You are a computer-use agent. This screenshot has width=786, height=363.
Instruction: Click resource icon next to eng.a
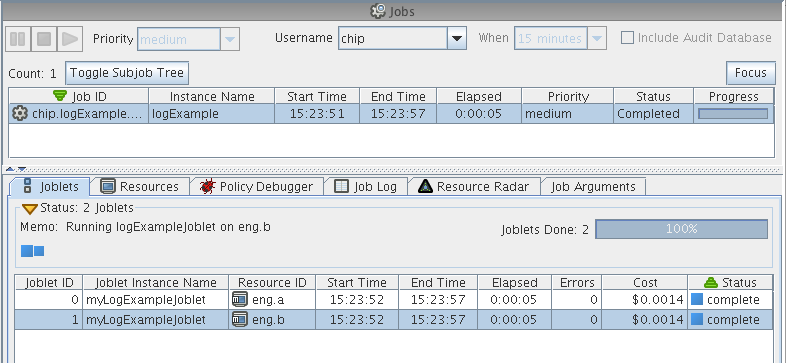pos(240,300)
